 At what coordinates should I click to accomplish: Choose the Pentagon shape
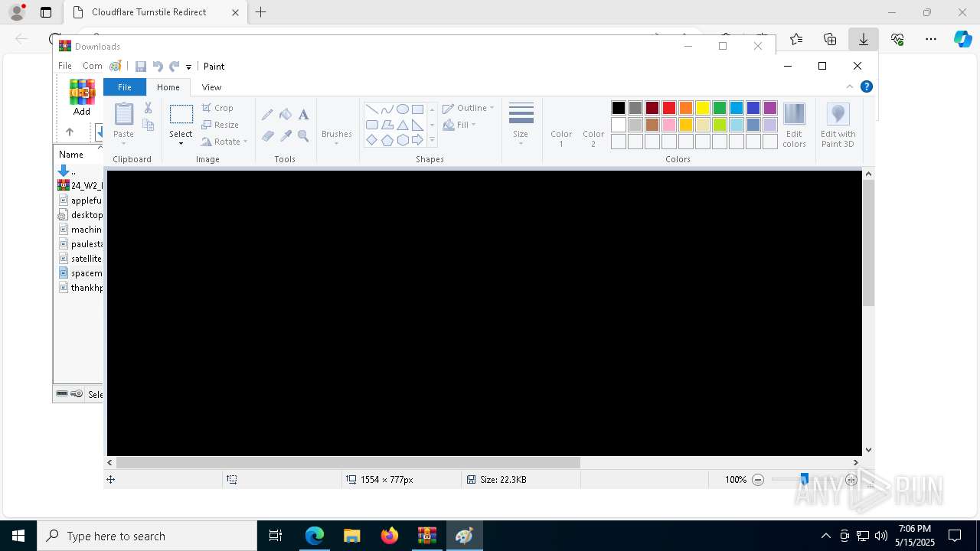[387, 140]
